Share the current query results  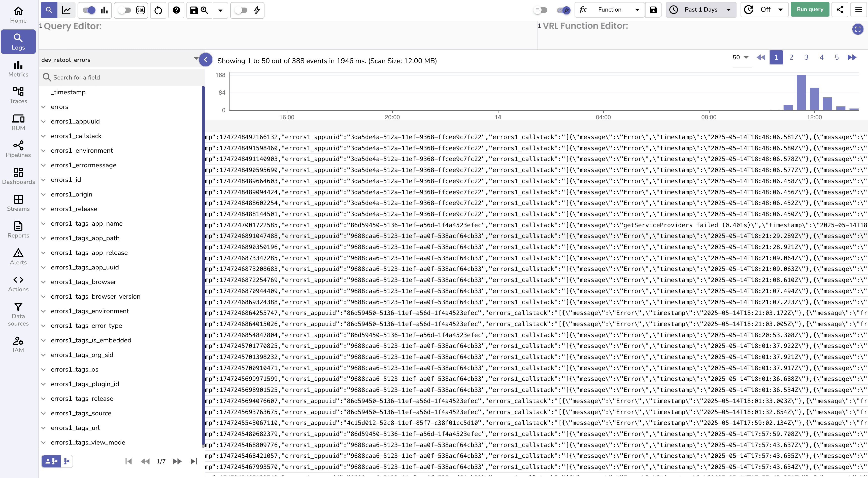click(x=840, y=9)
